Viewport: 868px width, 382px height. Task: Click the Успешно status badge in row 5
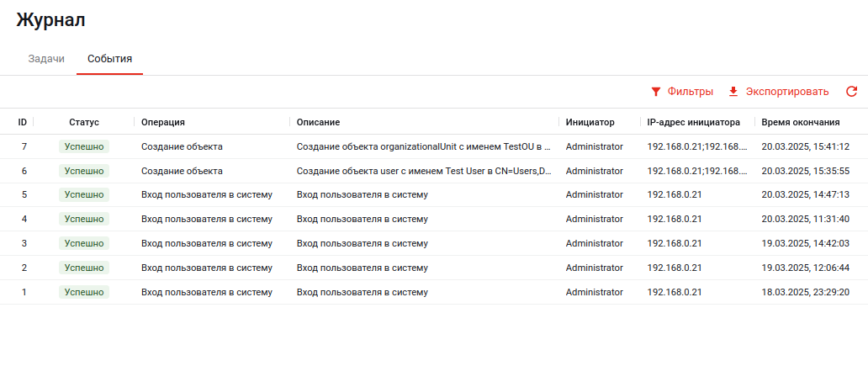(x=84, y=195)
